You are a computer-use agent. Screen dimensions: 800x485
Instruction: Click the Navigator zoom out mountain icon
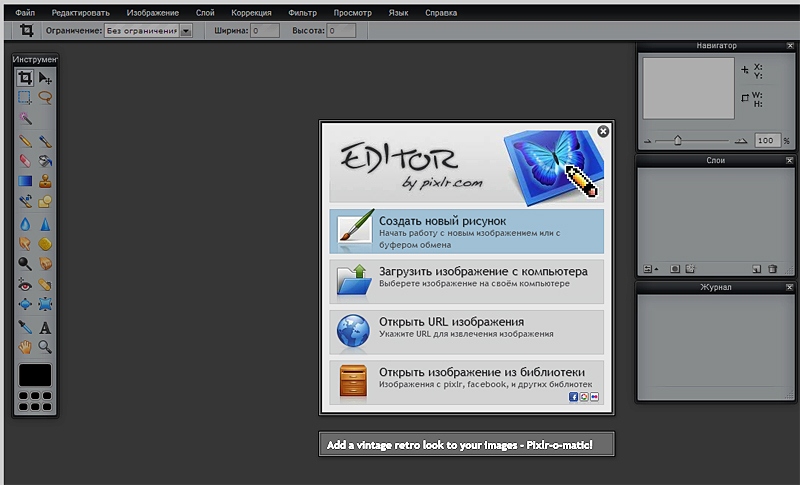(647, 141)
